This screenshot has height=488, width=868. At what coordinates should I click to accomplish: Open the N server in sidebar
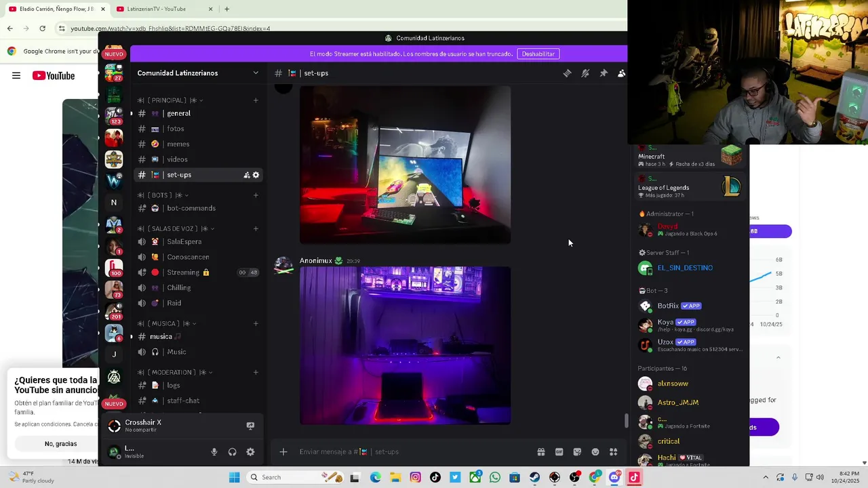[114, 202]
